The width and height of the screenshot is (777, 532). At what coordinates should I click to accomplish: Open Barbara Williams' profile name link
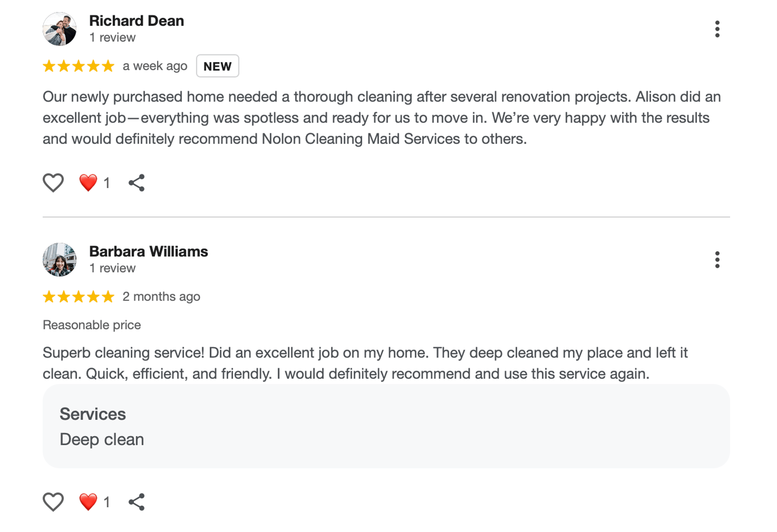[149, 251]
